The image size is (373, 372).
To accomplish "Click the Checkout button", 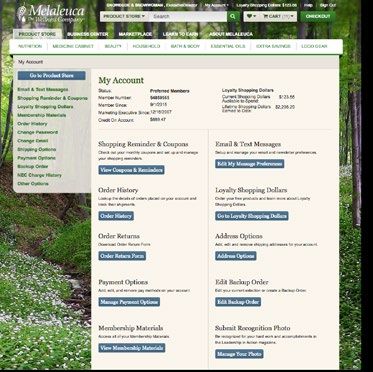I will 318,16.
